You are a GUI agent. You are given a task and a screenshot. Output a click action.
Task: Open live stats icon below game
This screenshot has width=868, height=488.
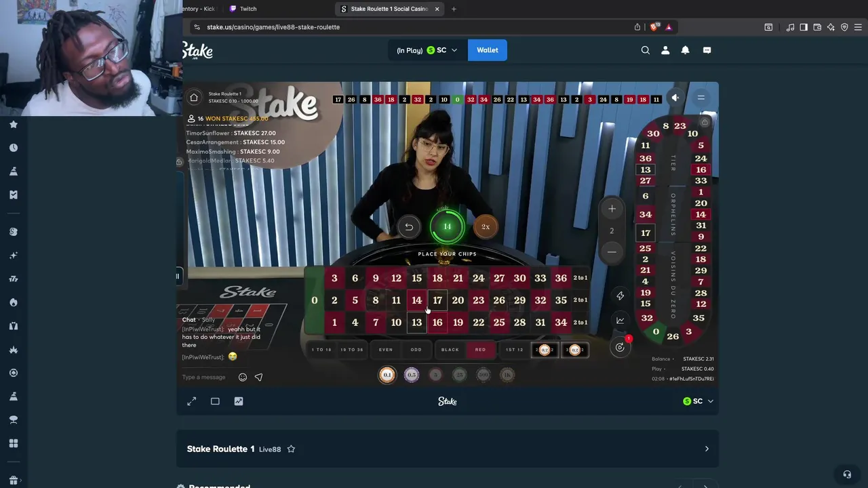click(x=239, y=401)
